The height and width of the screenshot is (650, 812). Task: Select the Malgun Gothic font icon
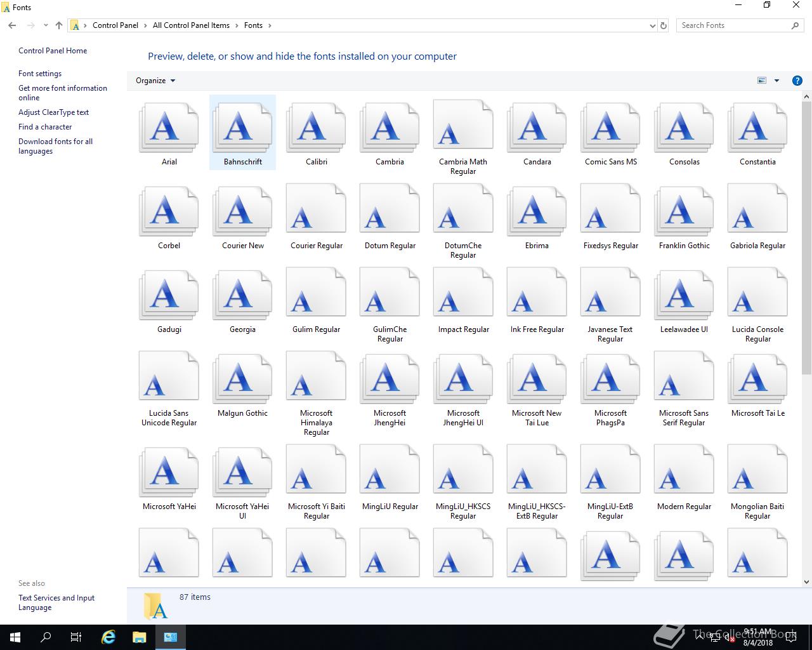click(242, 378)
